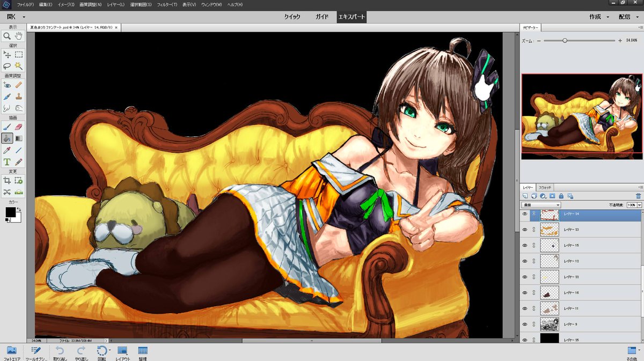Image resolution: width=644 pixels, height=361 pixels.
Task: Create a new layer in Layers panel
Action: click(525, 196)
